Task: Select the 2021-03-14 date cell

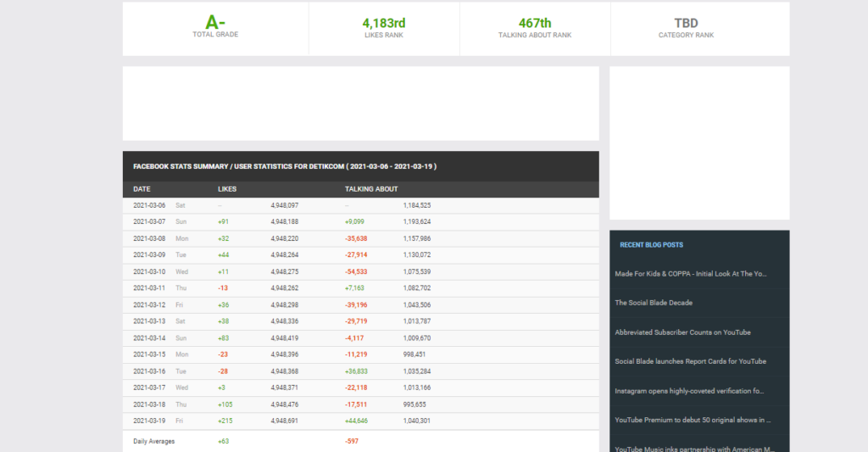Action: [149, 338]
